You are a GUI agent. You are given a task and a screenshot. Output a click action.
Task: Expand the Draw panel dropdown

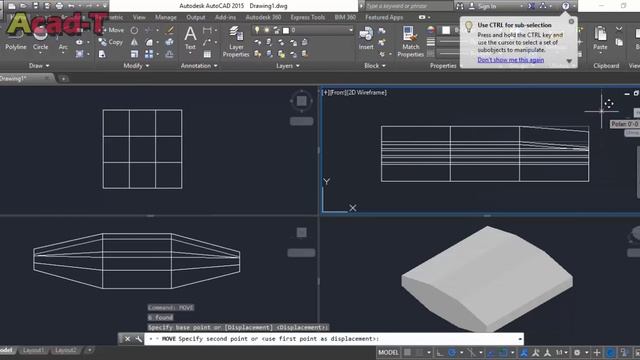[x=39, y=65]
